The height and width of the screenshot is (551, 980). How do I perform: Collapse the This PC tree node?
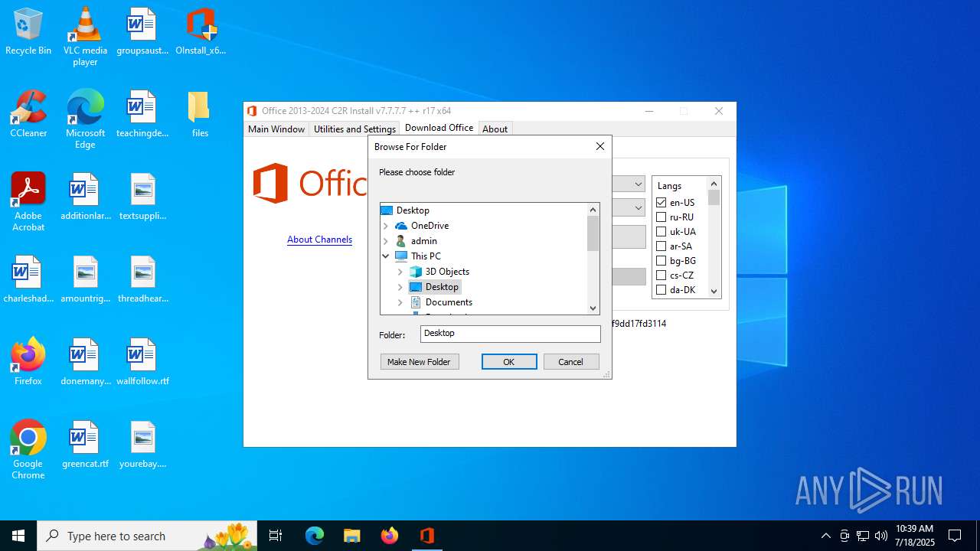(x=386, y=256)
